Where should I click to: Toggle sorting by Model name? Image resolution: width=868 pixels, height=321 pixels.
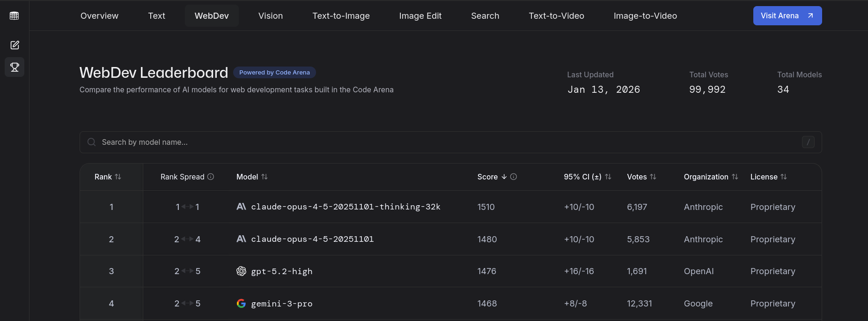(265, 177)
